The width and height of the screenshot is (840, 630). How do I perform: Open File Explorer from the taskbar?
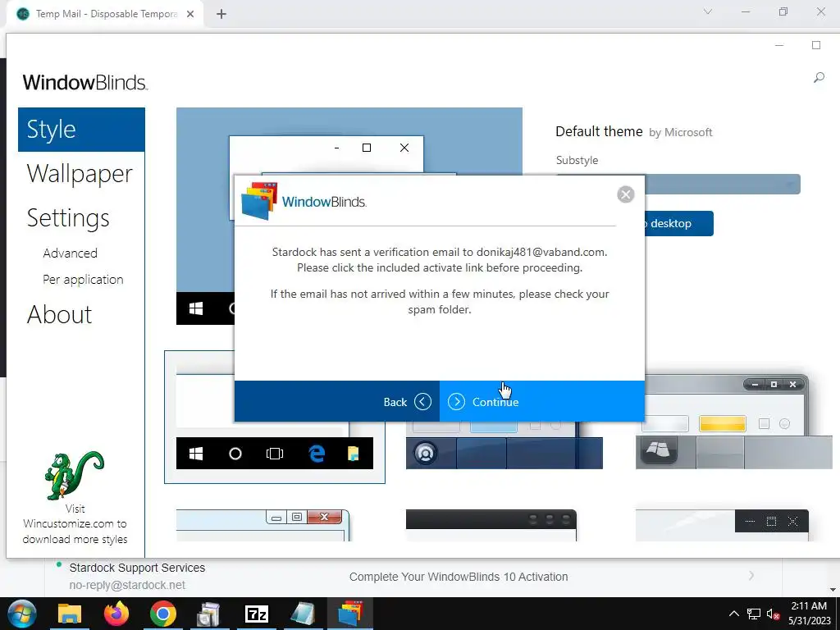click(70, 614)
